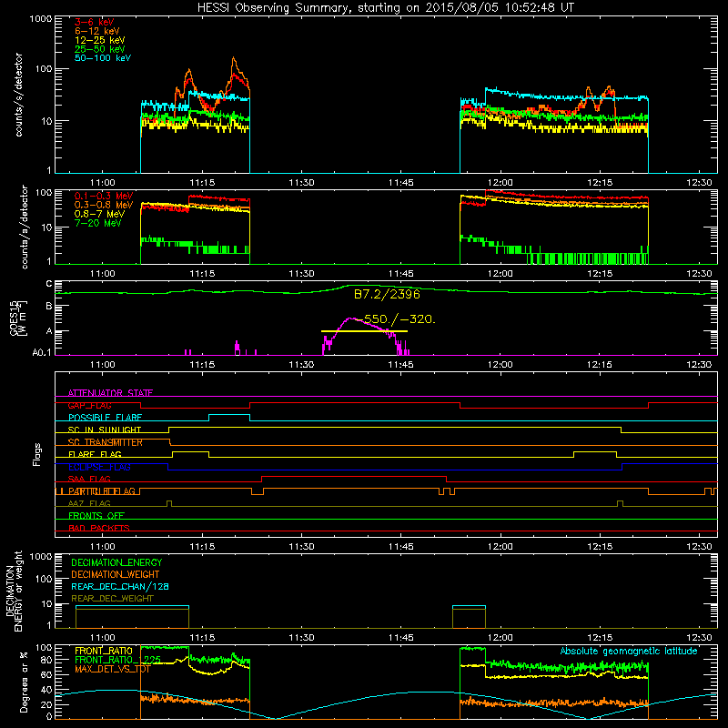Viewport: 728px width, 728px height.
Task: Click the A0.1 tick on the GOES axis
Action: click(x=41, y=352)
